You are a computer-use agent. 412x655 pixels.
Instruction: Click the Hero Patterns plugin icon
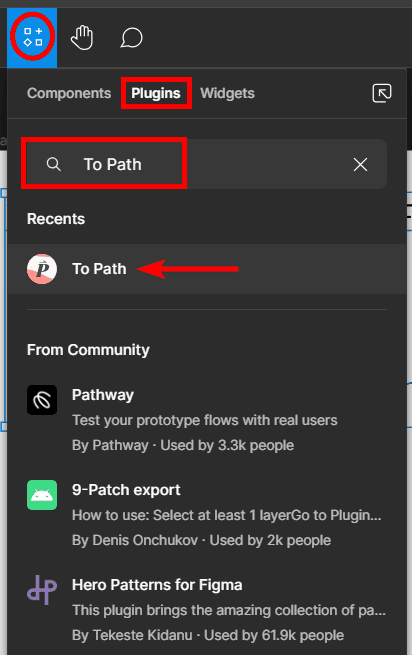click(x=42, y=590)
